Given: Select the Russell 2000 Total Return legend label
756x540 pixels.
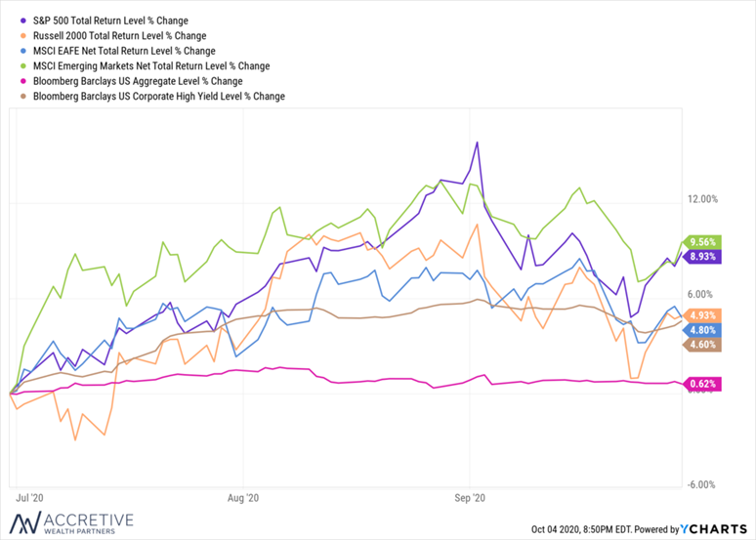Looking at the screenshot, I should tap(119, 35).
